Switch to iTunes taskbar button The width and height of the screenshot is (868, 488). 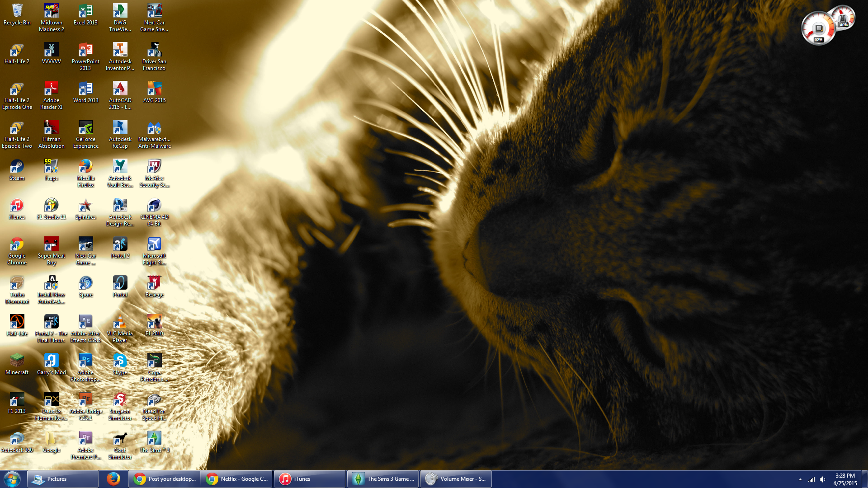(310, 479)
